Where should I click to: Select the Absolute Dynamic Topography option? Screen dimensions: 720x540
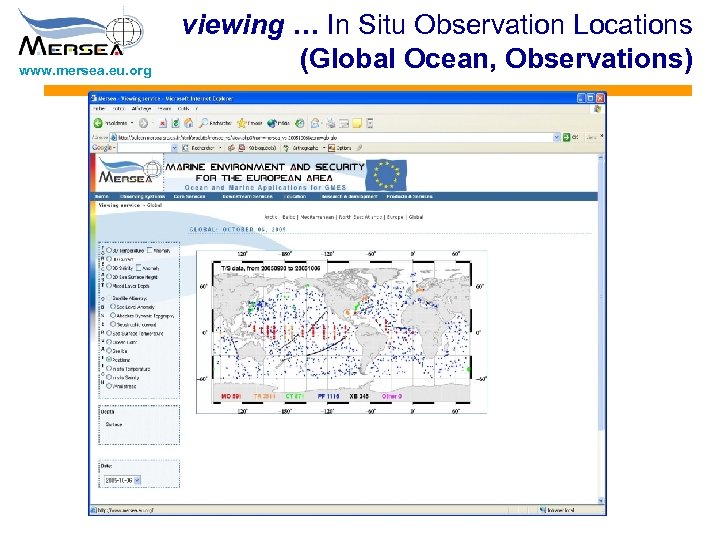[x=113, y=315]
